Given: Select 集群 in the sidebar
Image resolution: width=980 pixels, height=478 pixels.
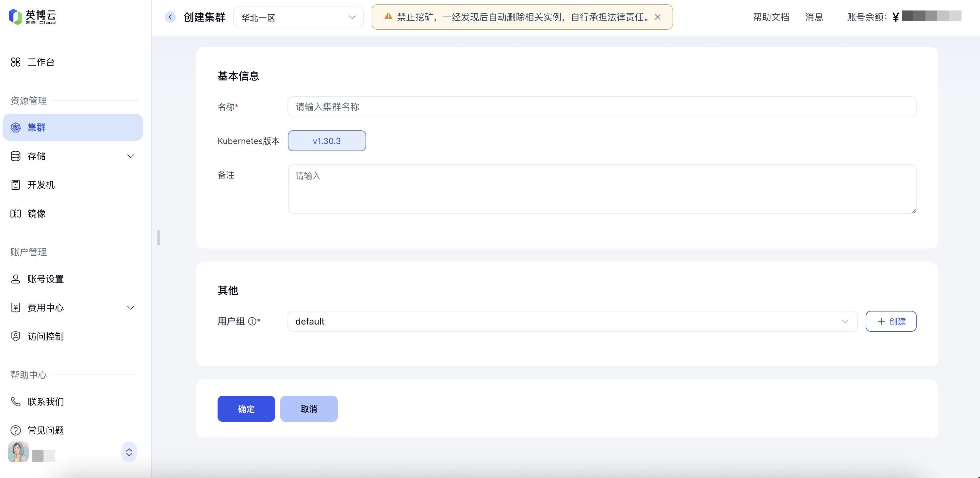Looking at the screenshot, I should coord(73,127).
